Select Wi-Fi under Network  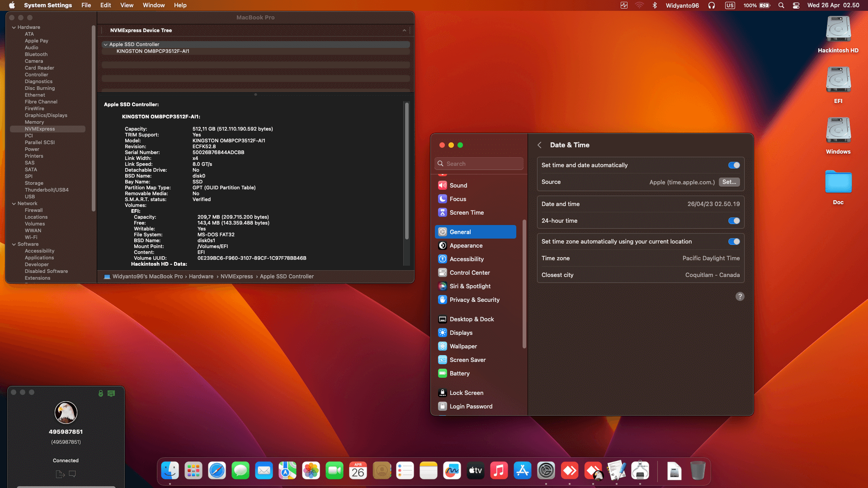tap(31, 238)
